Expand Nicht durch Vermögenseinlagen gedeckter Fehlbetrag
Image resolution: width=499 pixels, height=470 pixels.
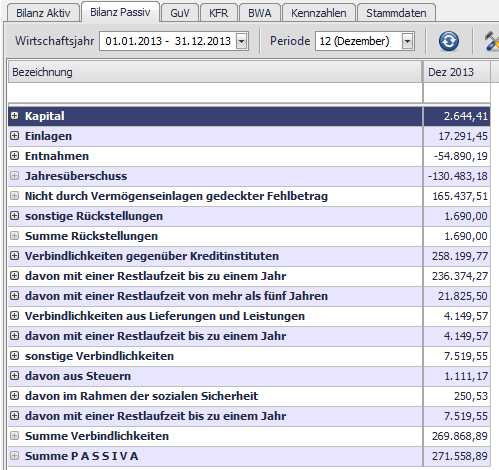14,196
